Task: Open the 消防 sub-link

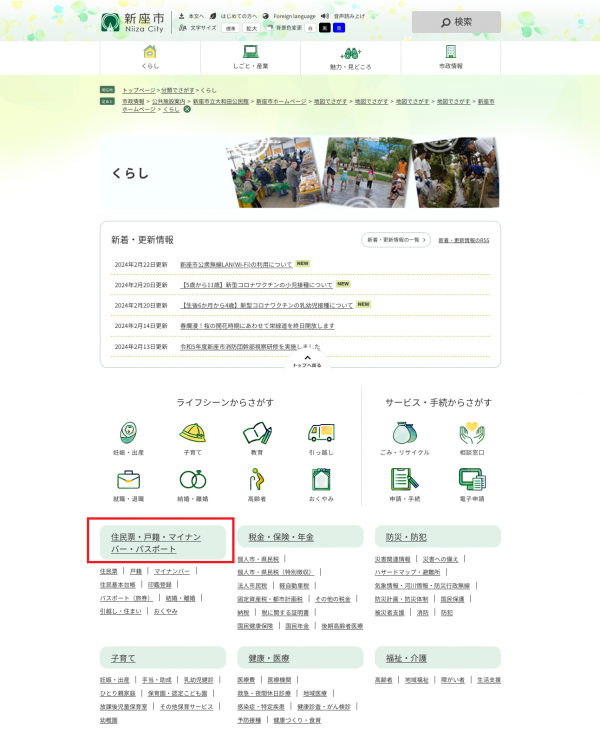Action: pos(423,612)
